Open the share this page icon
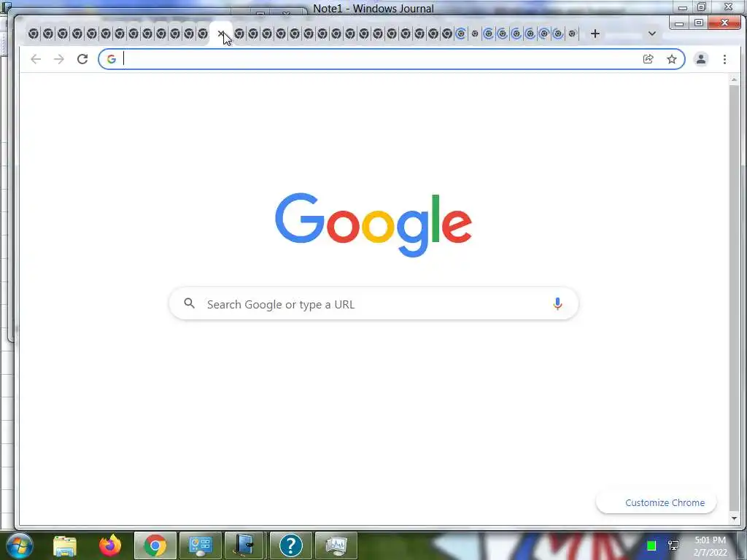This screenshot has height=560, width=747. pyautogui.click(x=648, y=59)
